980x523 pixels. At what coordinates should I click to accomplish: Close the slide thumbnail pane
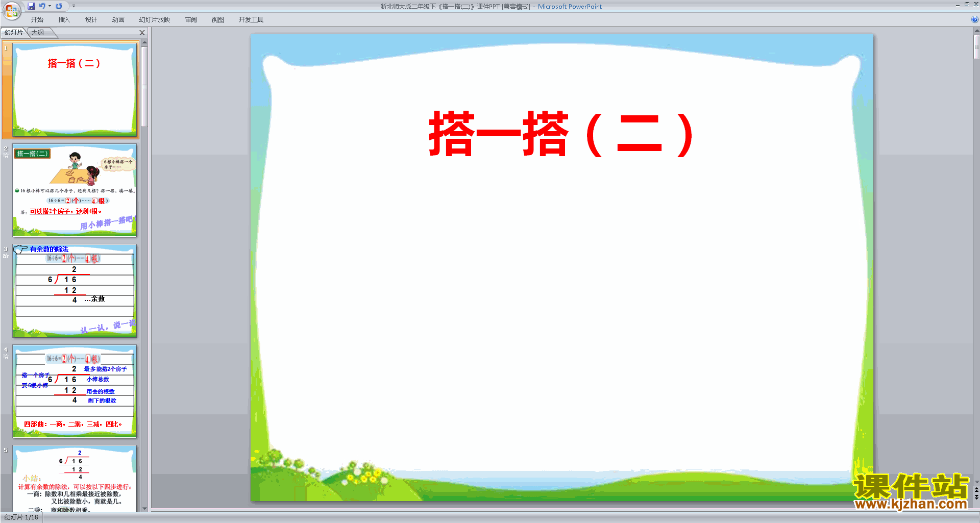[x=142, y=33]
